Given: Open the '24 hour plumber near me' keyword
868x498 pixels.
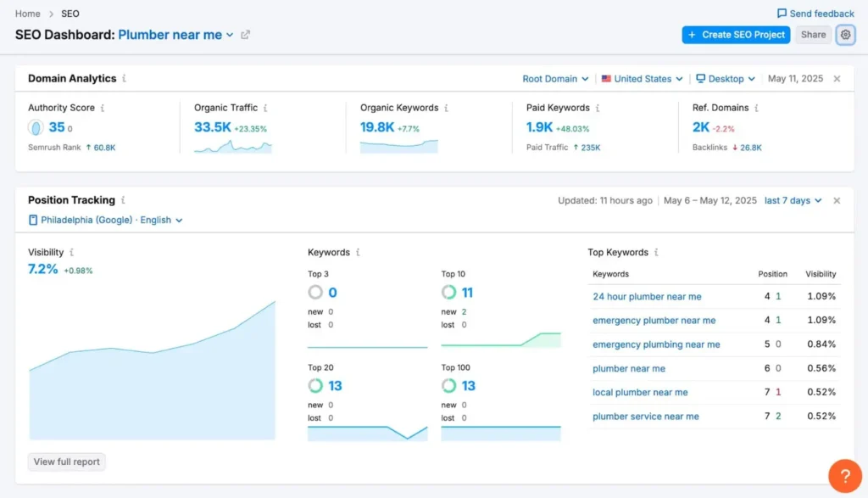Looking at the screenshot, I should tap(647, 297).
